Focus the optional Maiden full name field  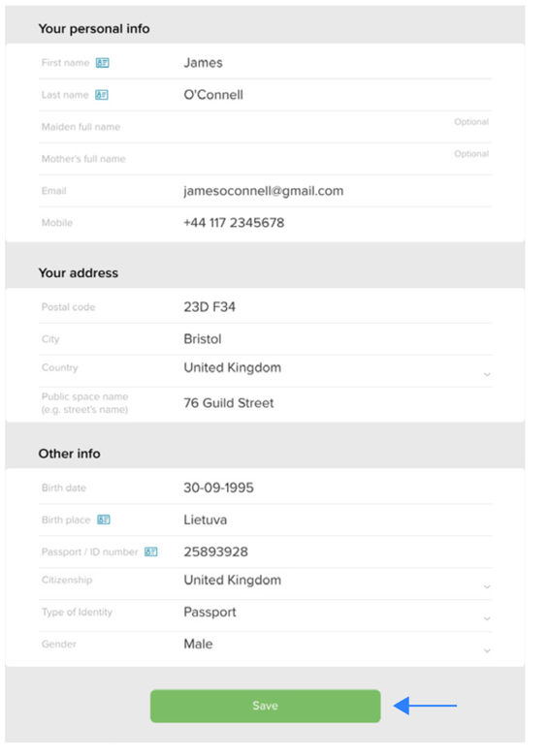pyautogui.click(x=266, y=127)
